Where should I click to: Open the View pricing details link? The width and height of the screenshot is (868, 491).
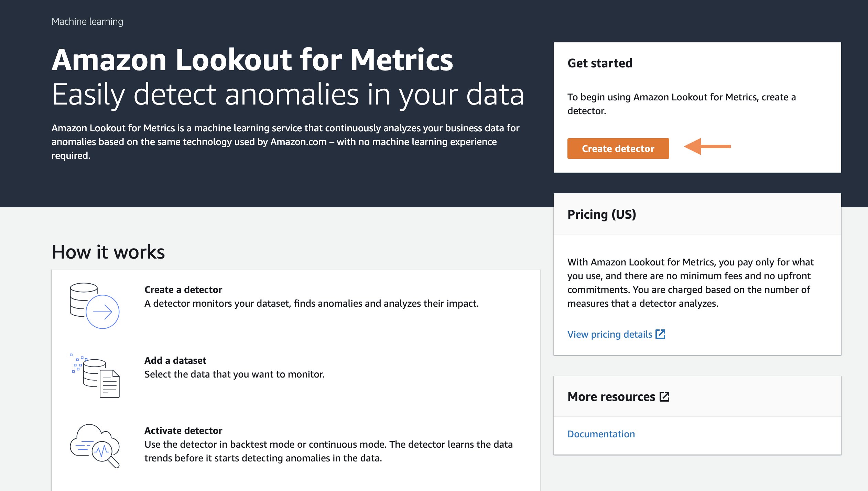click(610, 334)
